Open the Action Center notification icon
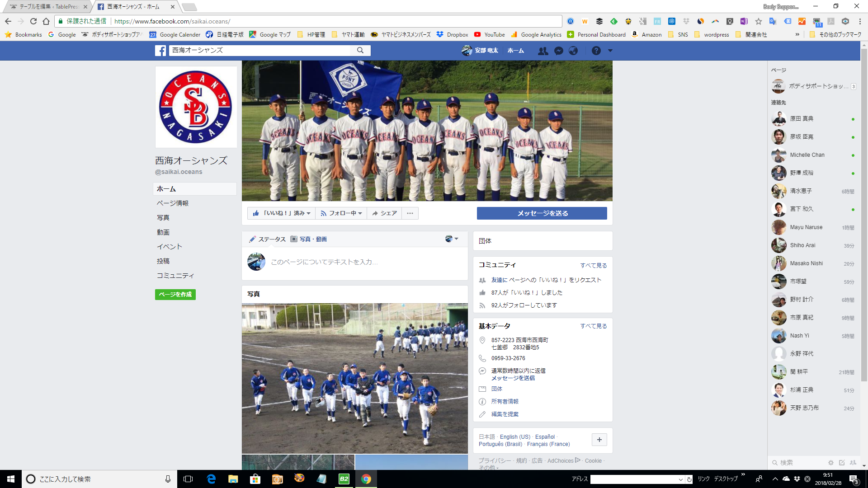The height and width of the screenshot is (488, 868). click(854, 479)
